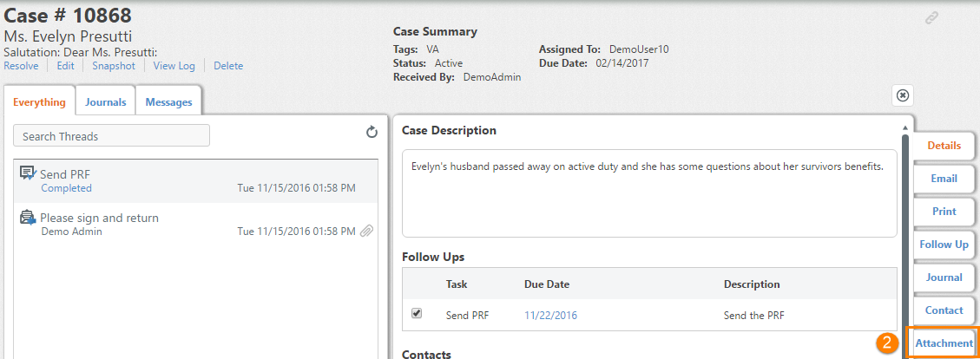Viewport: 980px width, 359px height.
Task: Open the Follow Up side button
Action: coord(944,245)
